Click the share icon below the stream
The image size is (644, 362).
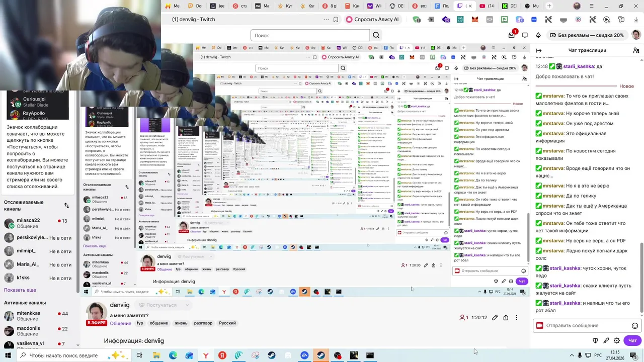506,318
